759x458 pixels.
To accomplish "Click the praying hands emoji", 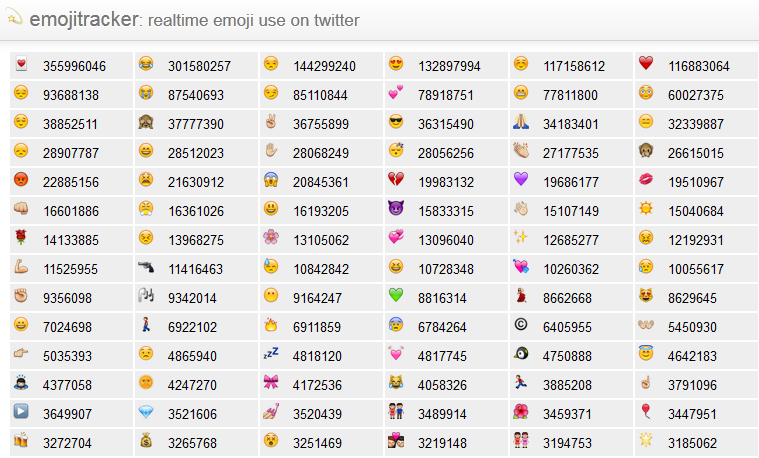I will click(521, 123).
